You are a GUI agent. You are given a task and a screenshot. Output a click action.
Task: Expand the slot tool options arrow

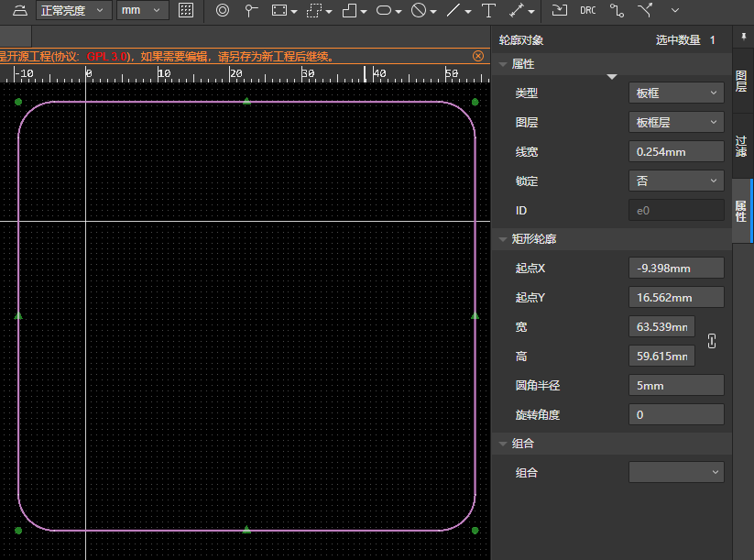[399, 12]
